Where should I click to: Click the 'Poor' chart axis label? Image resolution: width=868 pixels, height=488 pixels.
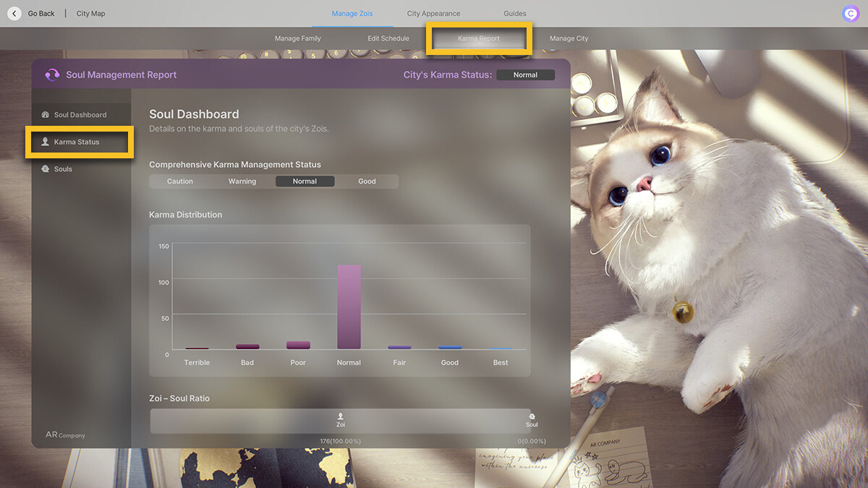(298, 363)
